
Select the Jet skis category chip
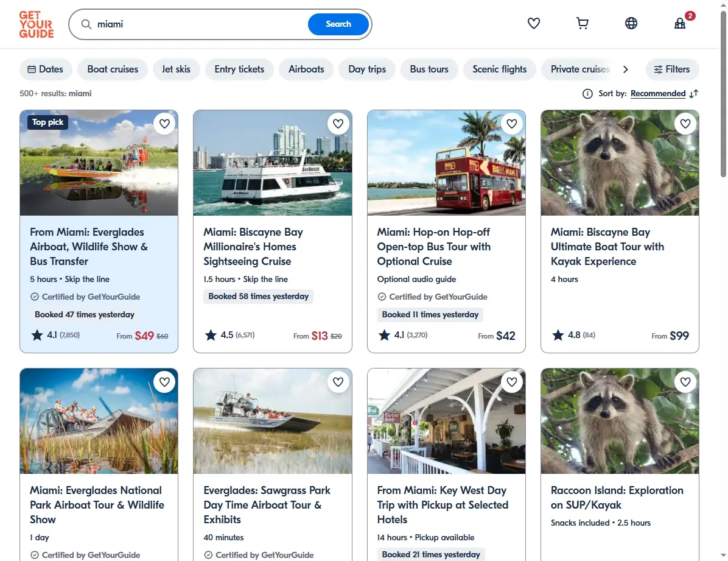(x=176, y=69)
